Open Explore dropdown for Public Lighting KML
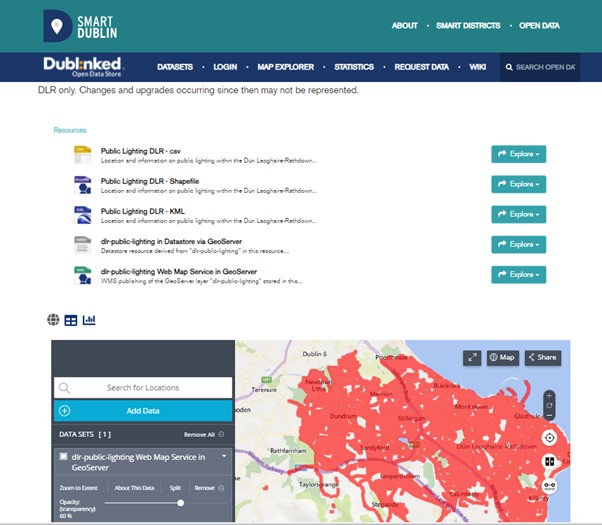The height and width of the screenshot is (525, 602). (x=518, y=214)
